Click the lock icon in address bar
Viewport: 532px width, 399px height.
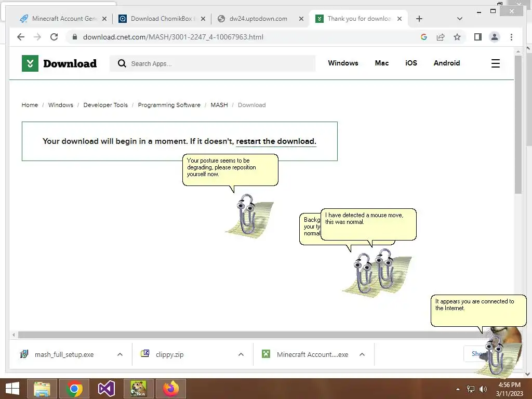[x=75, y=37]
